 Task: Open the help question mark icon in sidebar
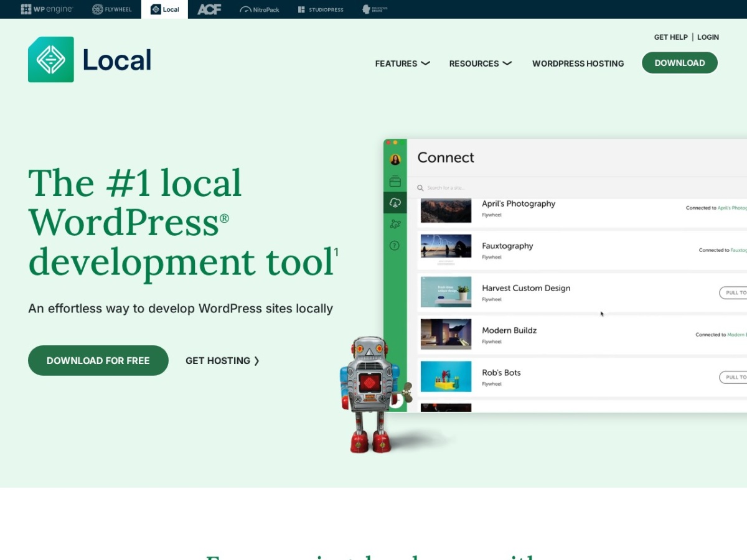[x=395, y=245]
